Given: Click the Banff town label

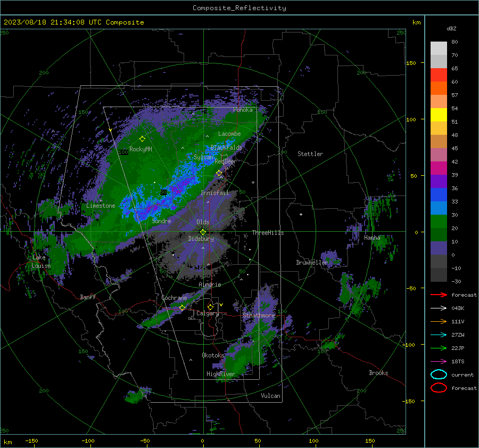Looking at the screenshot, I should 88,297.
